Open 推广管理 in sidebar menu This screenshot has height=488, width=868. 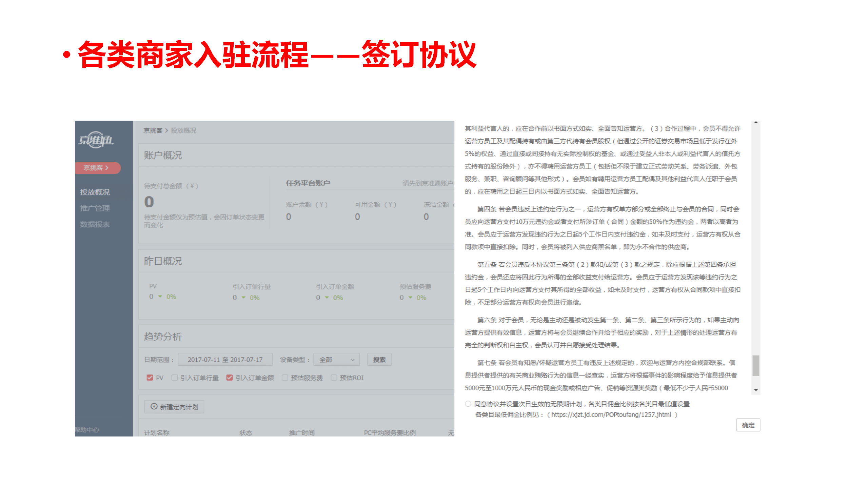(x=95, y=208)
